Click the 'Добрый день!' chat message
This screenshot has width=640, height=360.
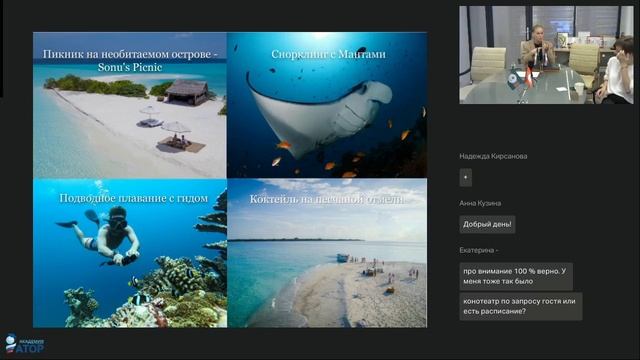(487, 224)
